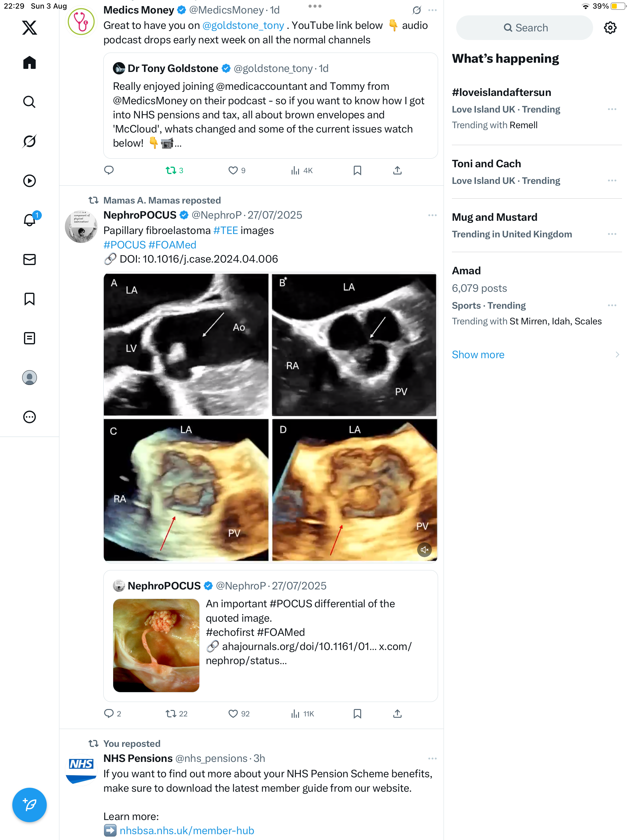Screen dimensions: 630x840
Task: Go to Home in sidebar
Action: pos(29,63)
